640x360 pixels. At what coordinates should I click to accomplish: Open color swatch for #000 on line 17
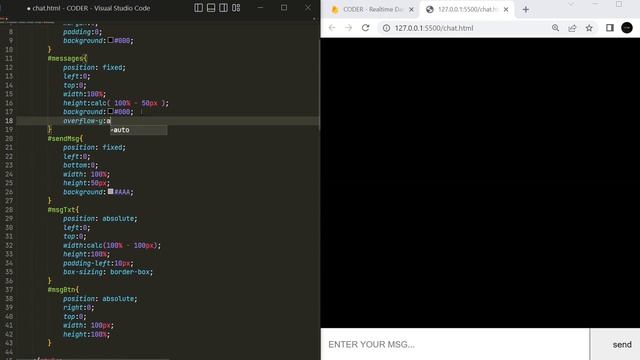click(111, 111)
